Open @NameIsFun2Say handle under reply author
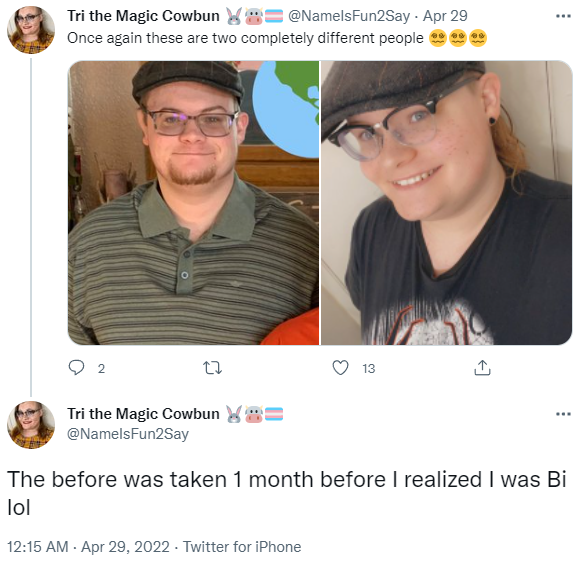This screenshot has width=581, height=572. pos(128,434)
